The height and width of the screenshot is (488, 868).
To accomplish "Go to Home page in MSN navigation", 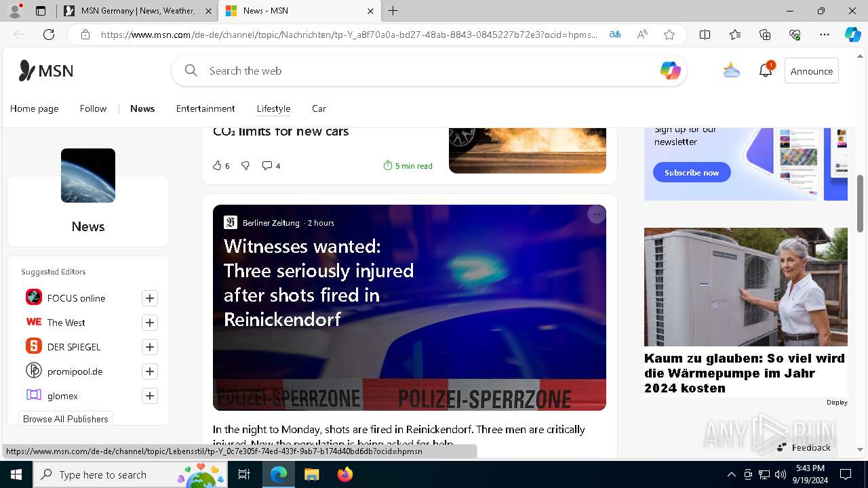I will pos(34,108).
